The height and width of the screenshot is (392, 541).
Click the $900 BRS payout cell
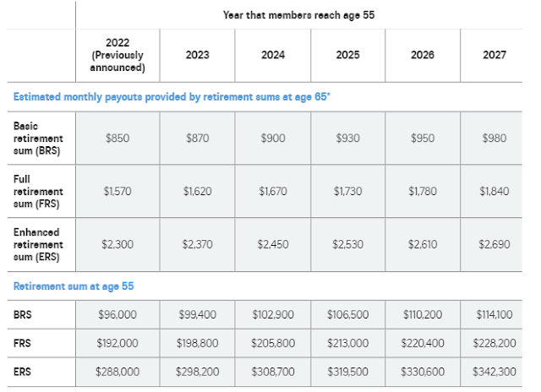click(273, 139)
